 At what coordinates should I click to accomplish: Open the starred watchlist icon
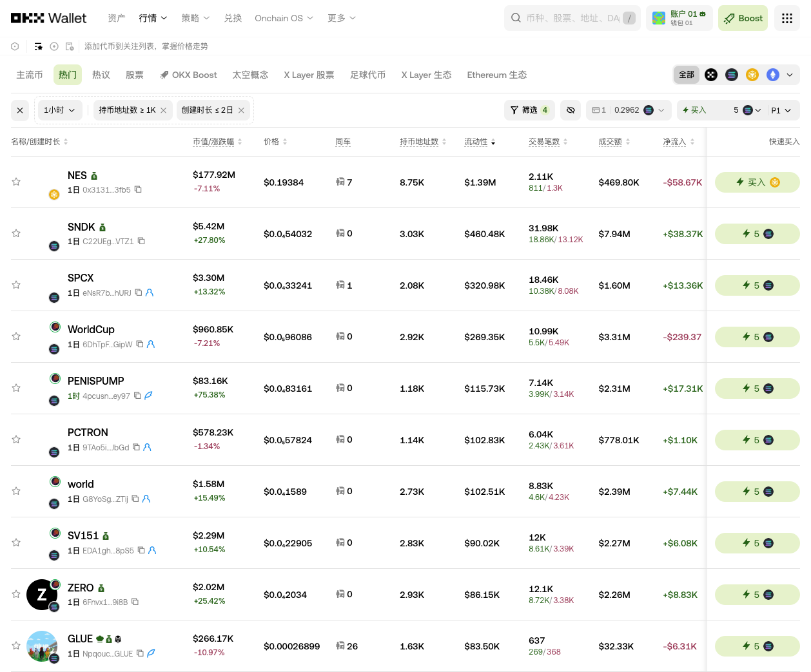pos(39,46)
